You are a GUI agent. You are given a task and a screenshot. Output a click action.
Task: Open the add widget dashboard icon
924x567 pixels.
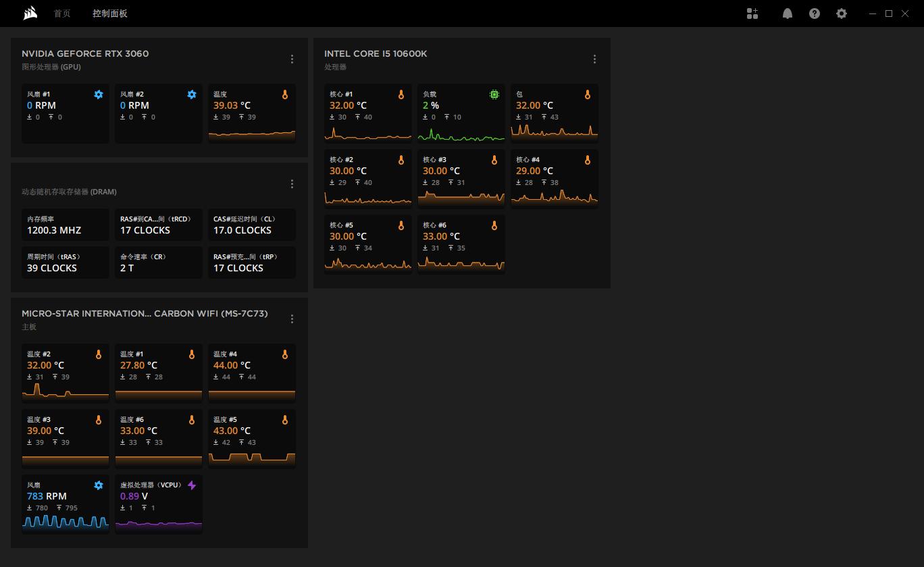tap(752, 13)
